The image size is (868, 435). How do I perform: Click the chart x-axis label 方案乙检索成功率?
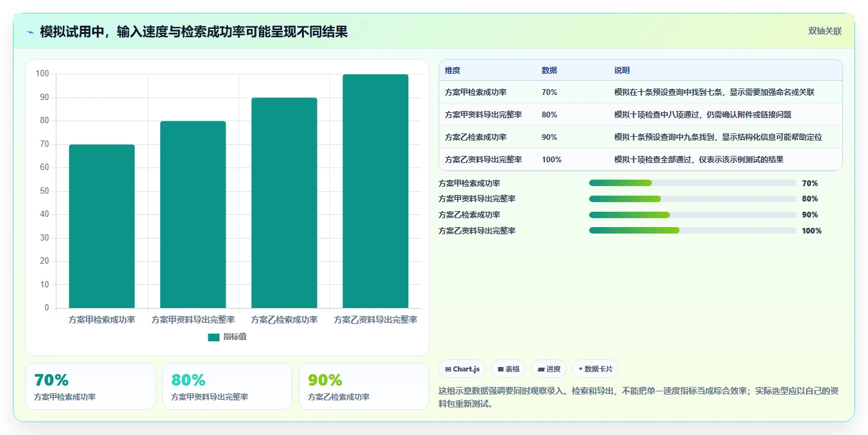pyautogui.click(x=284, y=320)
